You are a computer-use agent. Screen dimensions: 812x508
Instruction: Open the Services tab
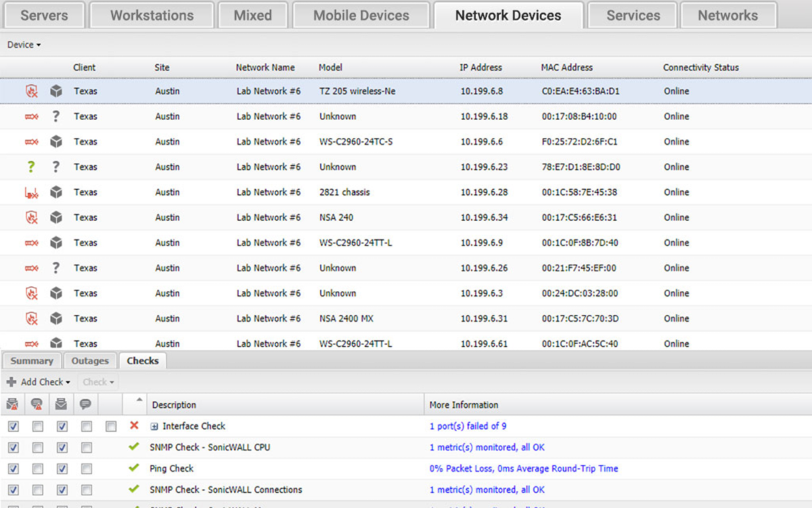tap(633, 16)
